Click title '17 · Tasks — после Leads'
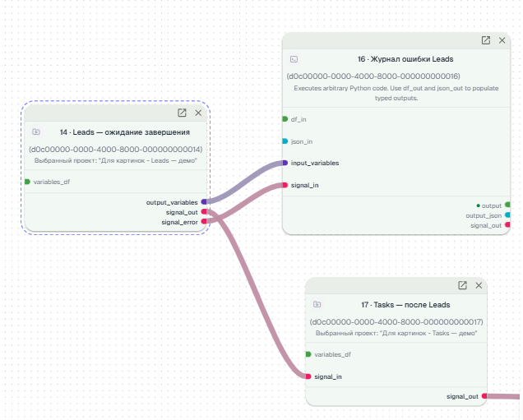The height and width of the screenshot is (420, 523). click(x=405, y=305)
